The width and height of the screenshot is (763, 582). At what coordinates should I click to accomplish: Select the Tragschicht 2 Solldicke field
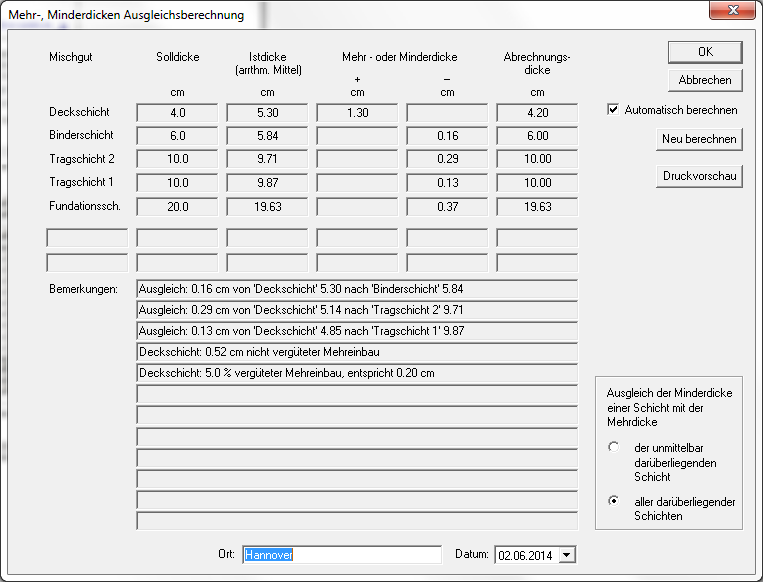tap(177, 159)
